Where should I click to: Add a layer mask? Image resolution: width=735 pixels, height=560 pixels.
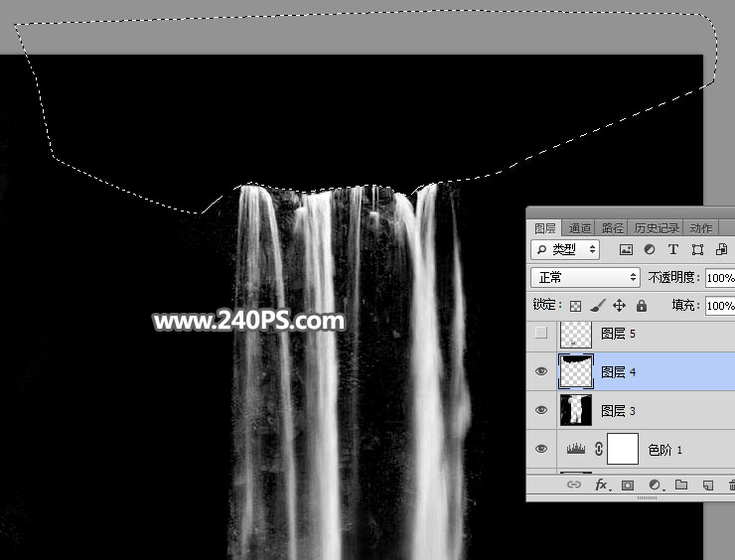click(627, 485)
